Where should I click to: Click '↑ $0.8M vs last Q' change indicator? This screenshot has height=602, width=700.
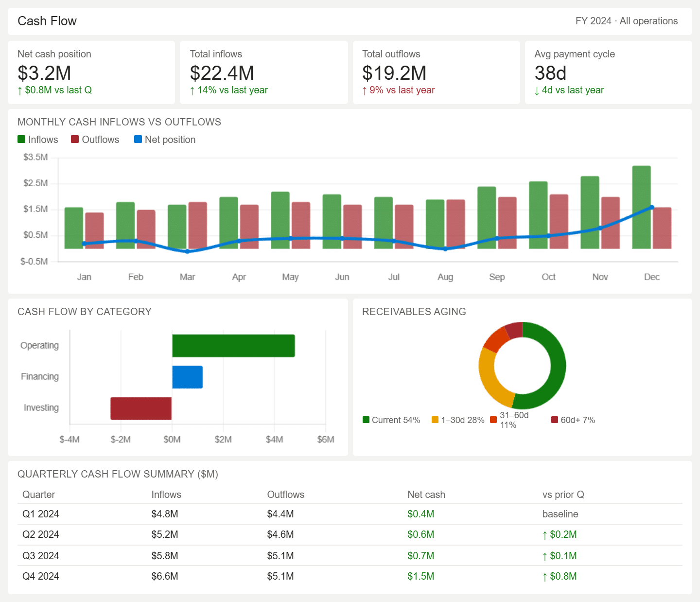(x=54, y=90)
